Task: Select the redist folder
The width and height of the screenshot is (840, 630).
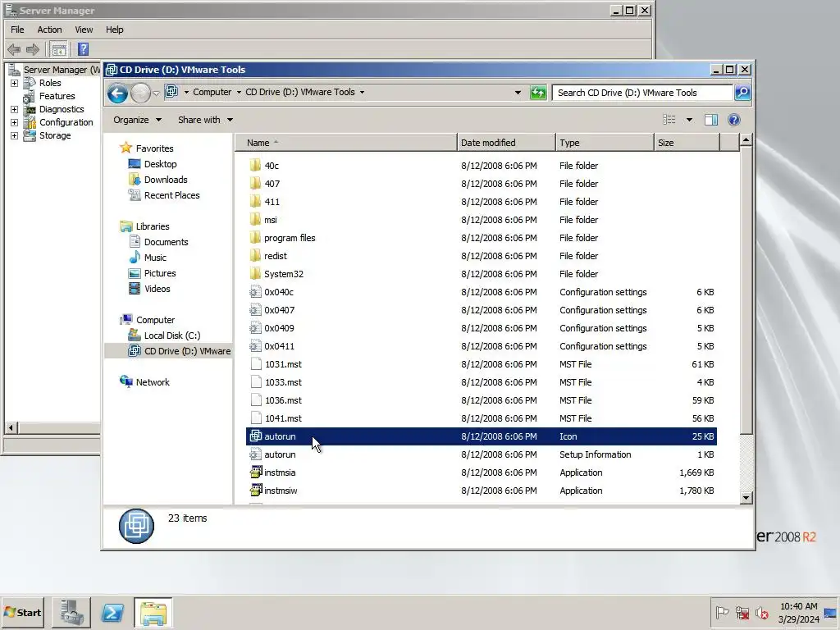Action: [276, 256]
